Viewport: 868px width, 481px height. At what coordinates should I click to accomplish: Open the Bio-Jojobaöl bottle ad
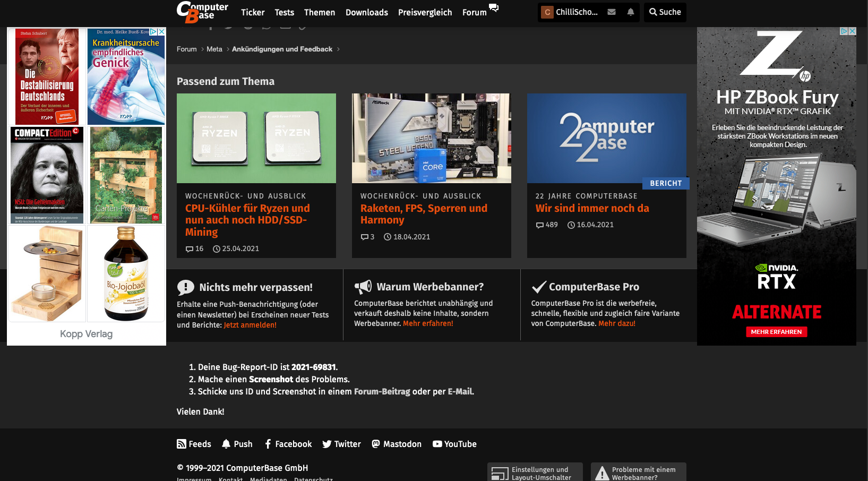[x=126, y=273]
